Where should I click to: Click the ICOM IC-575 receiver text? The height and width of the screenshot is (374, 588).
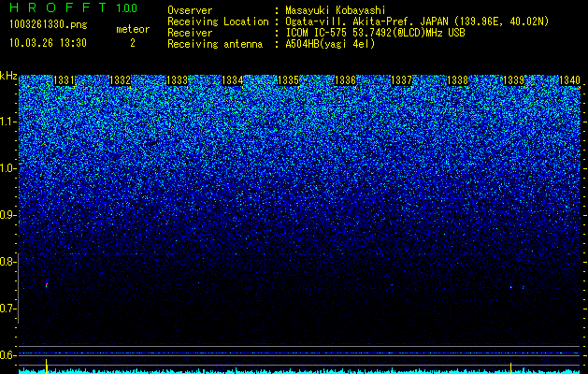point(375,33)
